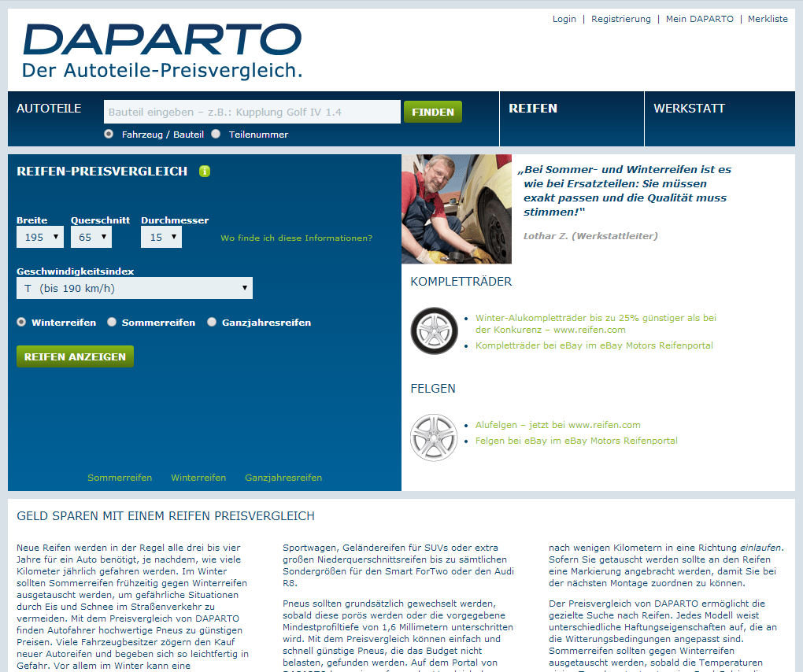Open Mein DAPARTO
Image resolution: width=803 pixels, height=672 pixels.
[x=700, y=19]
